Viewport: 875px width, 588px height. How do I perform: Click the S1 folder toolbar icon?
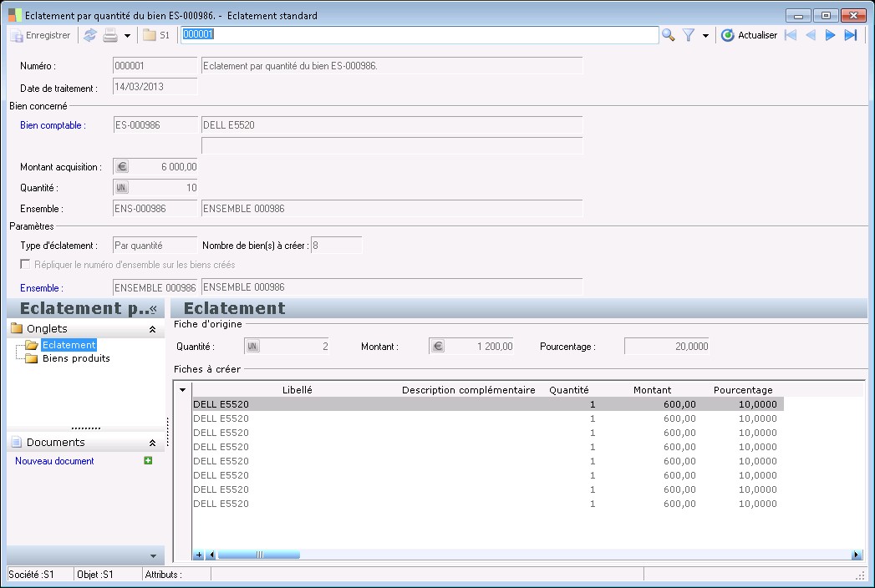[156, 35]
